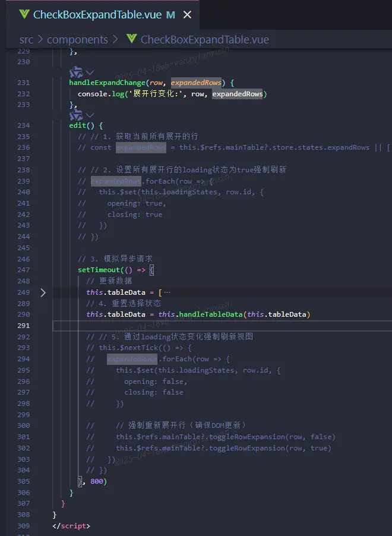The image size is (392, 536).
Task: Click the comment '1. 获取当前所有展开的行'
Action: [151, 137]
